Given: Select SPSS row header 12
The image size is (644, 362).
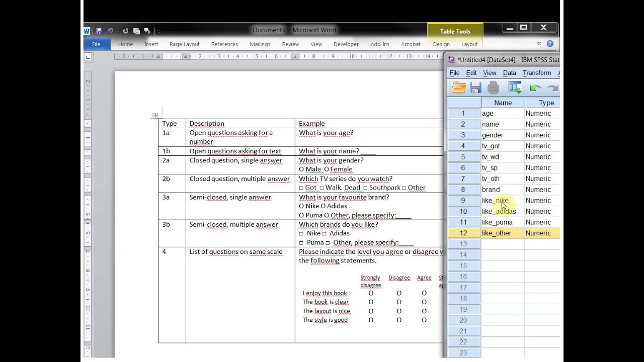Looking at the screenshot, I should click(464, 233).
